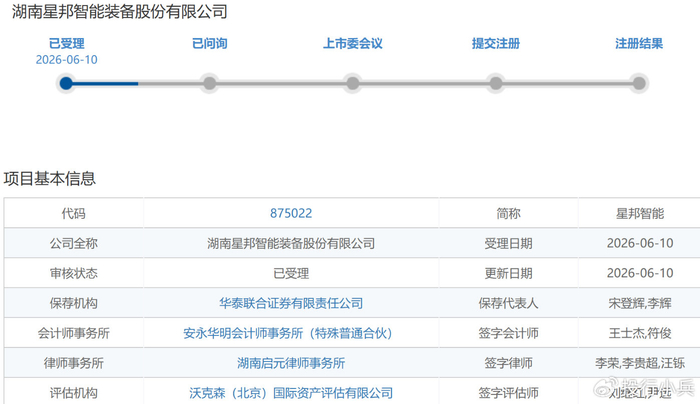Click the 公司全称 label cell

(x=74, y=243)
